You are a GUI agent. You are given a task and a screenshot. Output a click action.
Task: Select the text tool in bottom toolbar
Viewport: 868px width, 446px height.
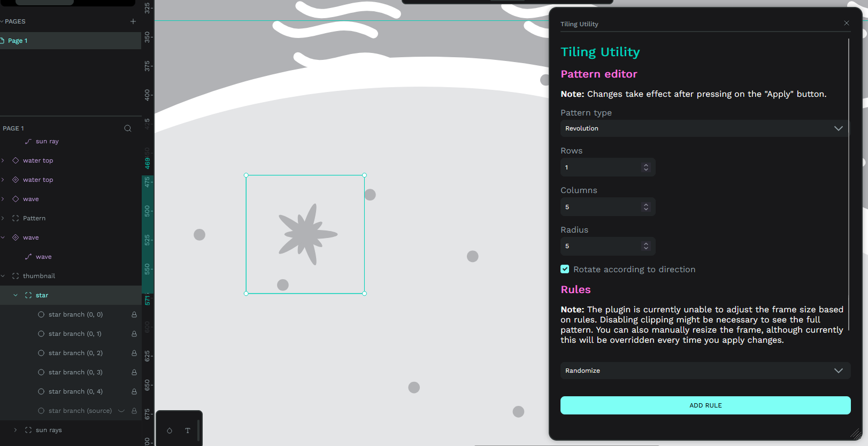[188, 430]
